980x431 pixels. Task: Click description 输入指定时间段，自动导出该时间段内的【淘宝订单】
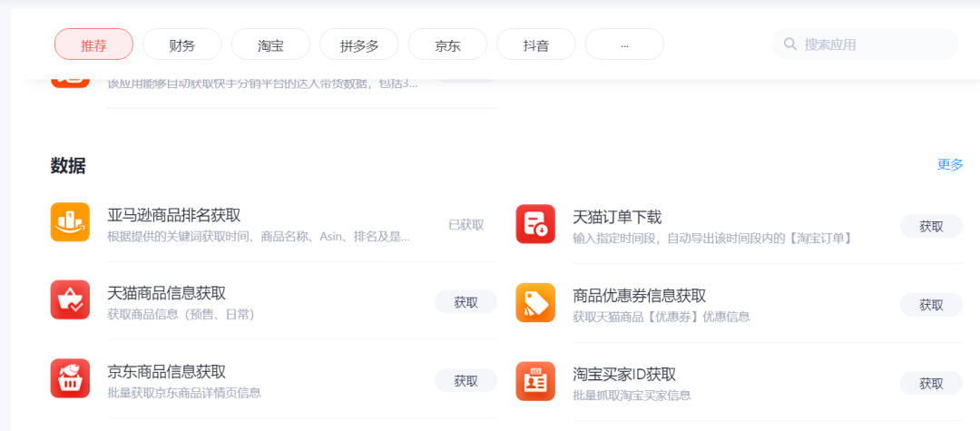pos(712,239)
